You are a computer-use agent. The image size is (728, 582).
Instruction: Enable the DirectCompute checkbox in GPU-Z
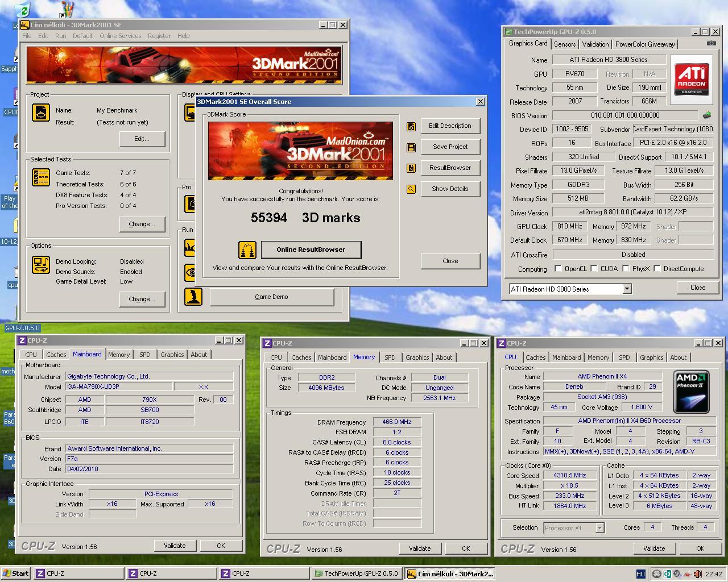coord(657,269)
